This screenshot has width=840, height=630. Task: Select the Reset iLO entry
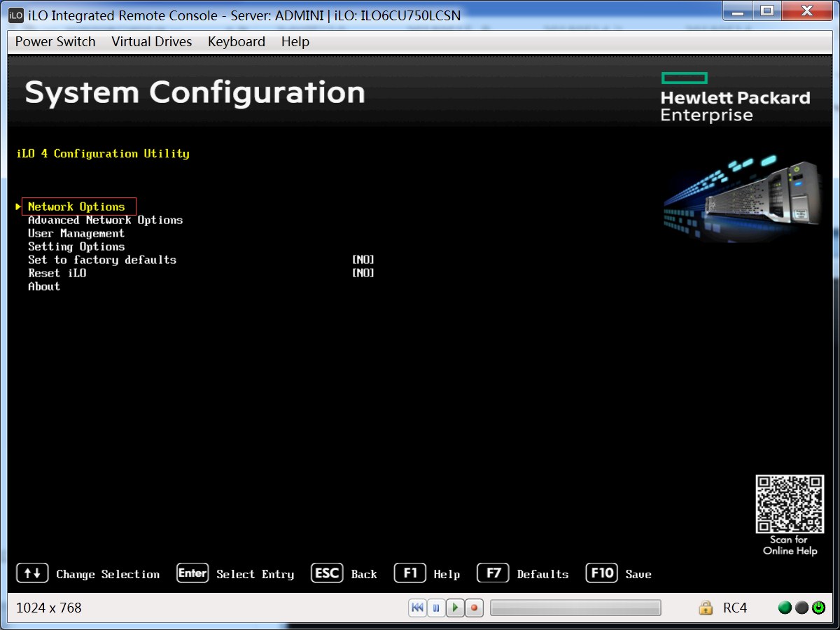[x=57, y=273]
